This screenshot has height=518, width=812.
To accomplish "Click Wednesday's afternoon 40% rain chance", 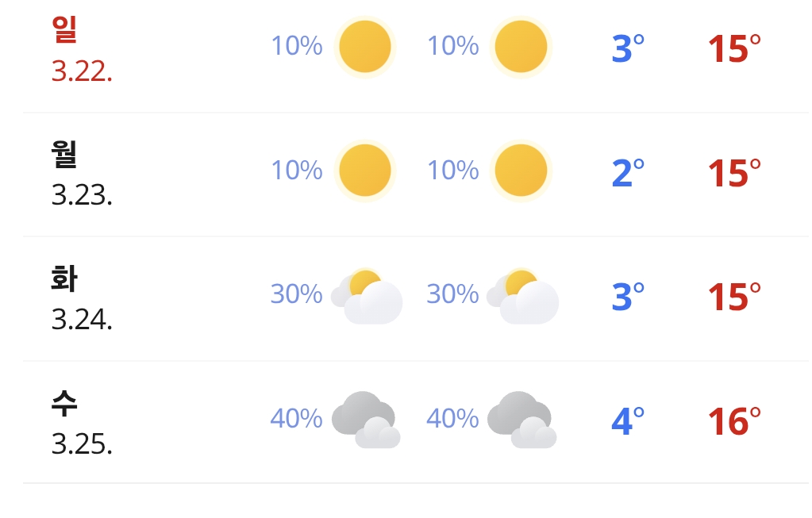I will click(452, 418).
